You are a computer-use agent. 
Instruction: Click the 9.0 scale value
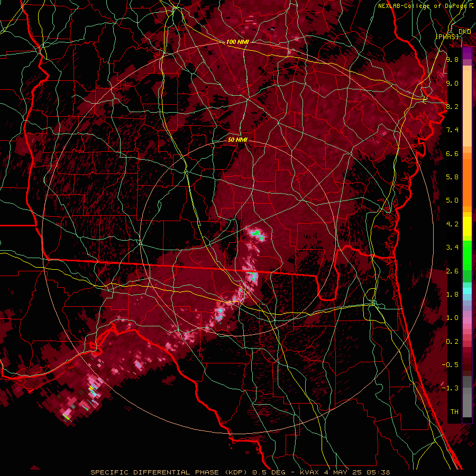pos(452,83)
